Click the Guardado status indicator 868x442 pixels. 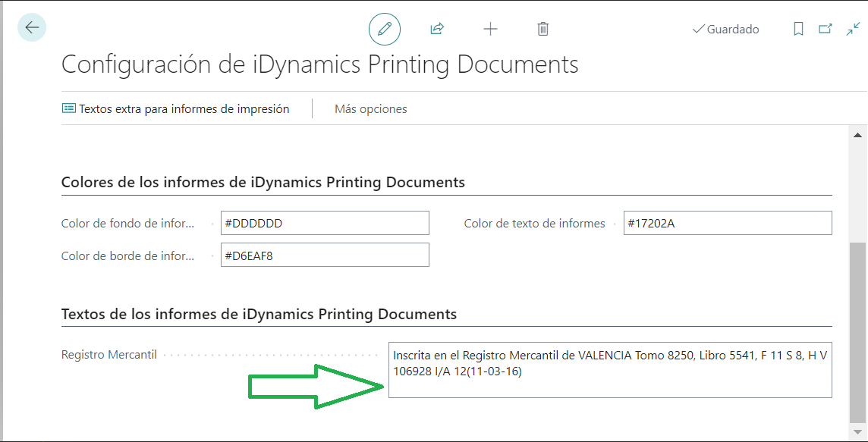point(725,30)
